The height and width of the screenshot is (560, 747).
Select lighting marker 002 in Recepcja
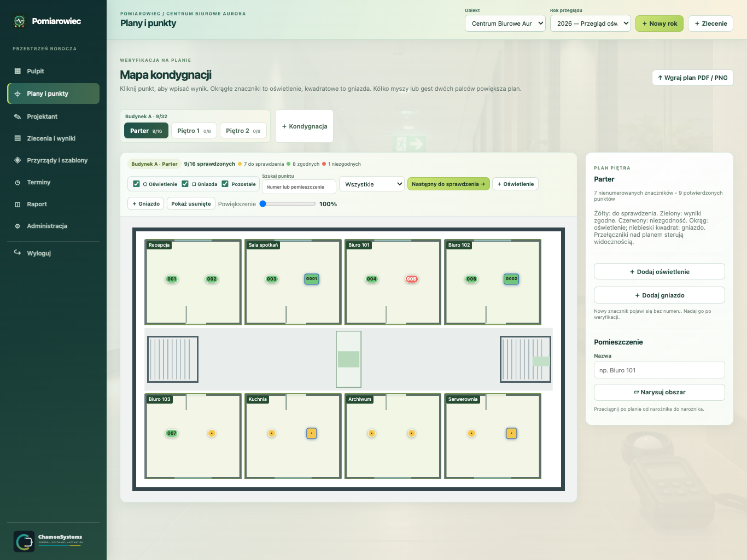coord(212,279)
